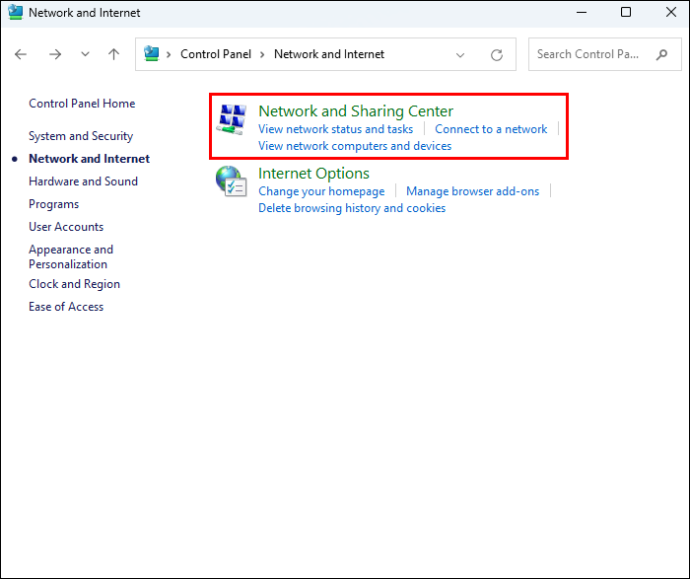Click View network computers and devices

point(355,146)
